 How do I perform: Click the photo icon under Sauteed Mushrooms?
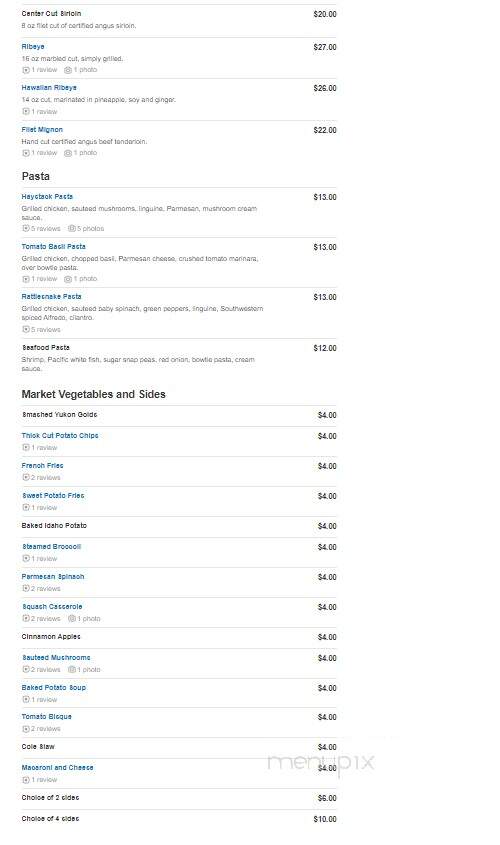tap(72, 669)
